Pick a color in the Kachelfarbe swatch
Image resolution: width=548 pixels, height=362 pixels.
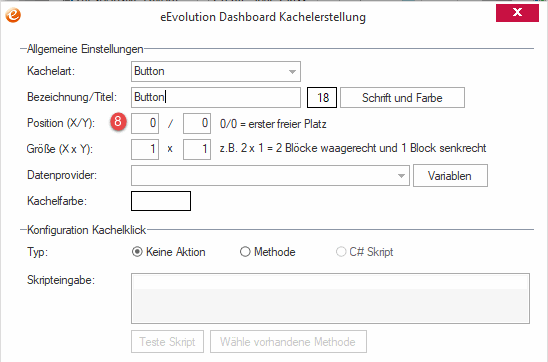click(161, 201)
